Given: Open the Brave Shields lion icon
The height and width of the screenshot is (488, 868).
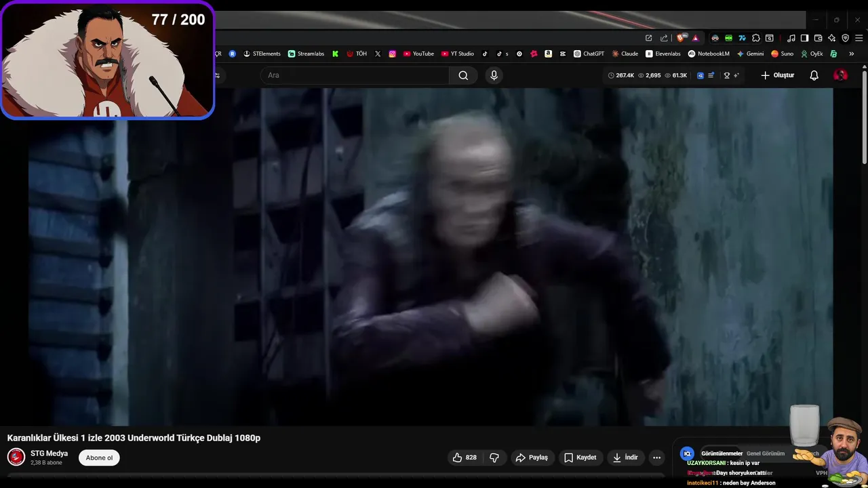Looking at the screenshot, I should click(682, 38).
